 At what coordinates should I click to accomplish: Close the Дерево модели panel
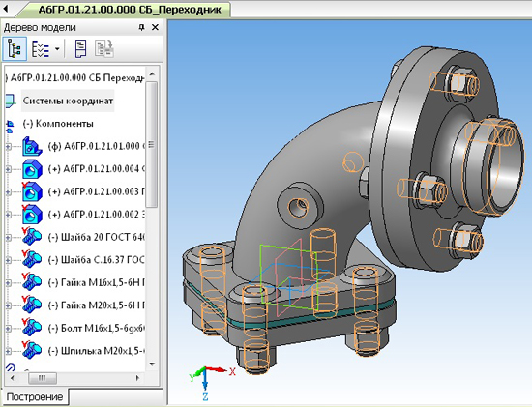point(155,27)
